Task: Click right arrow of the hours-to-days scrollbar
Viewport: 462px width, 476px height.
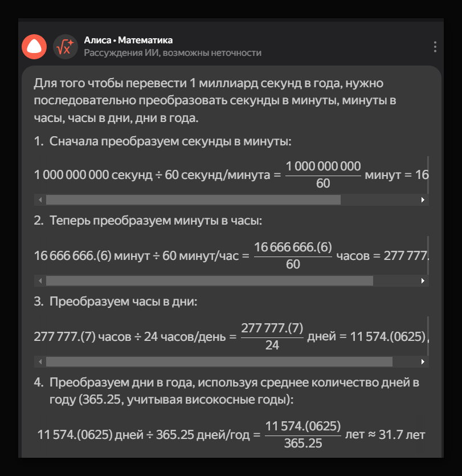Action: pos(423,362)
